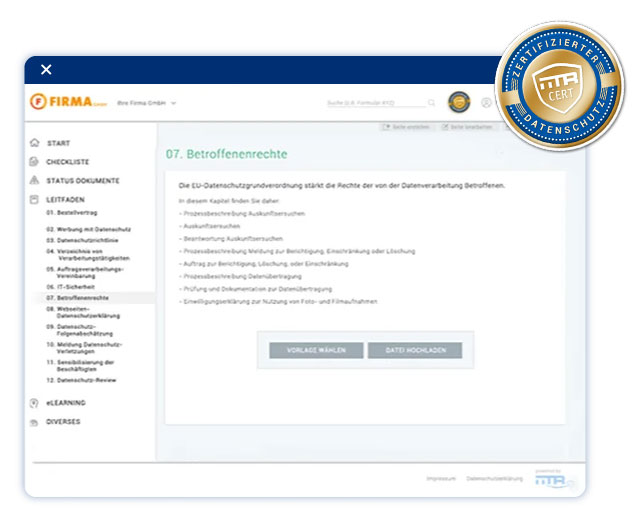Click Einwilligungserklärung zur Nutzung von Foto- und Filmaufnahmen
This screenshot has width=635, height=515.
pos(278,301)
